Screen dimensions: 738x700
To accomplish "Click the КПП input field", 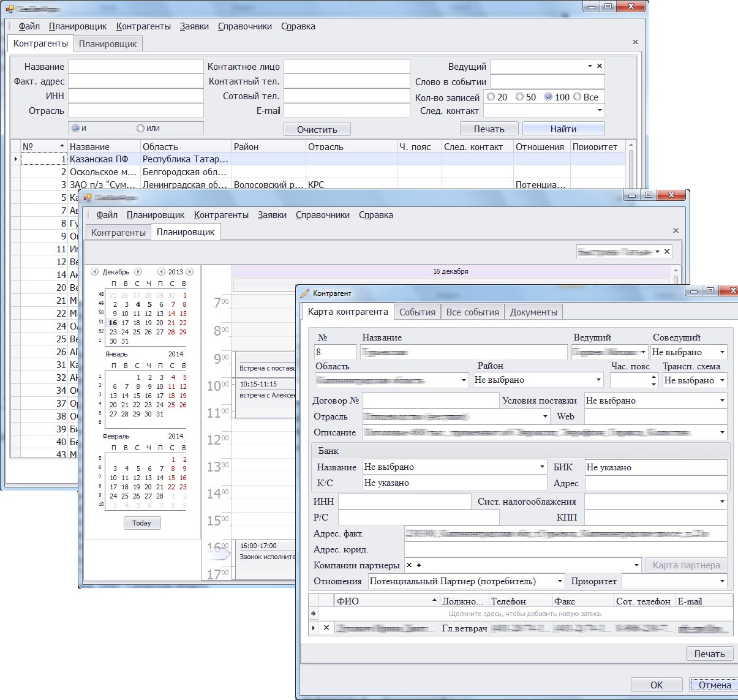I will (x=656, y=517).
